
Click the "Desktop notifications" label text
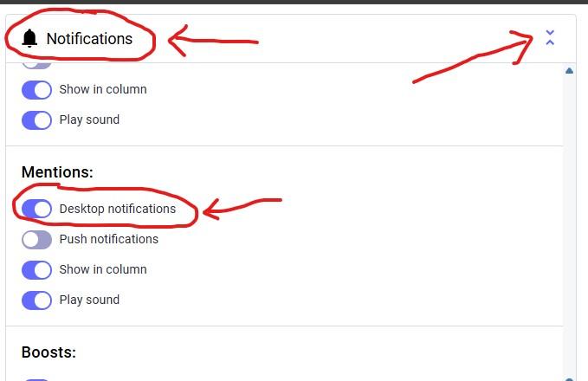click(117, 209)
